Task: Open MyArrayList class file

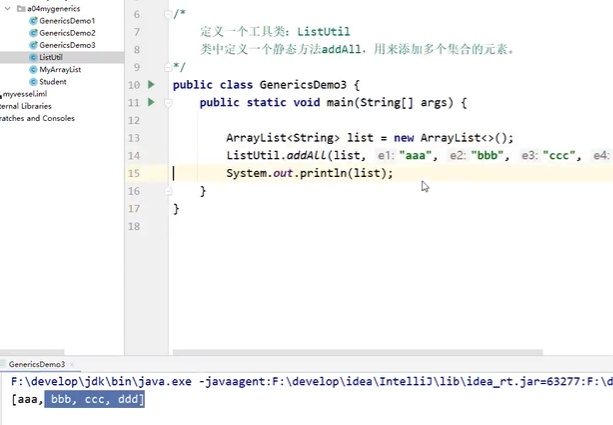Action: tap(60, 70)
